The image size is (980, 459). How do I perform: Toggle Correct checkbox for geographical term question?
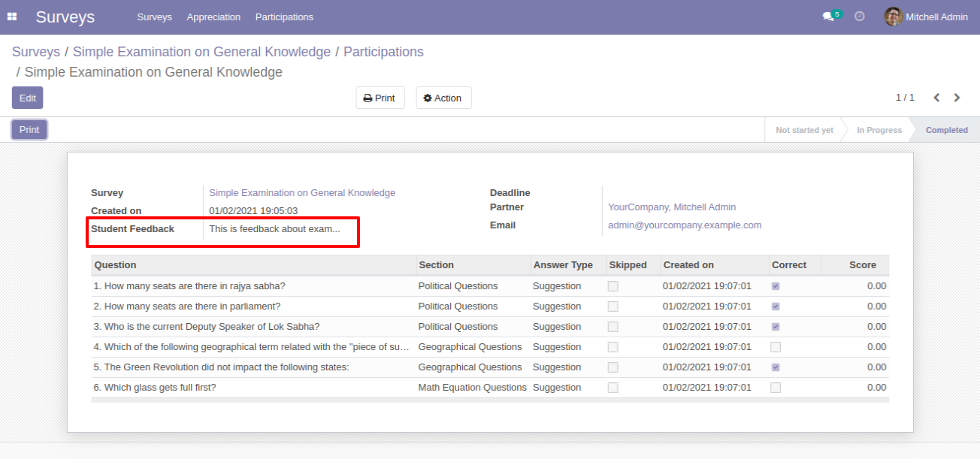point(776,347)
